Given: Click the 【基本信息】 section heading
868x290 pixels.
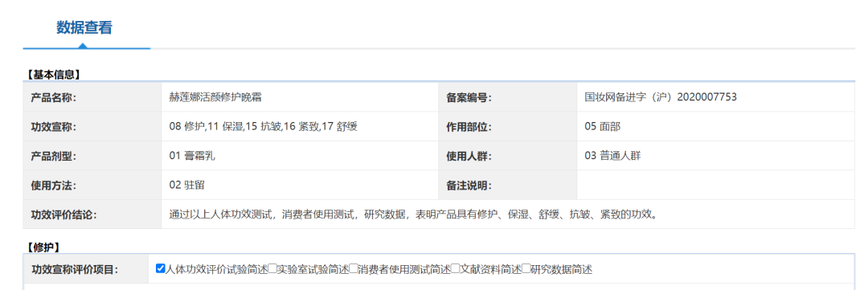Looking at the screenshot, I should (53, 74).
